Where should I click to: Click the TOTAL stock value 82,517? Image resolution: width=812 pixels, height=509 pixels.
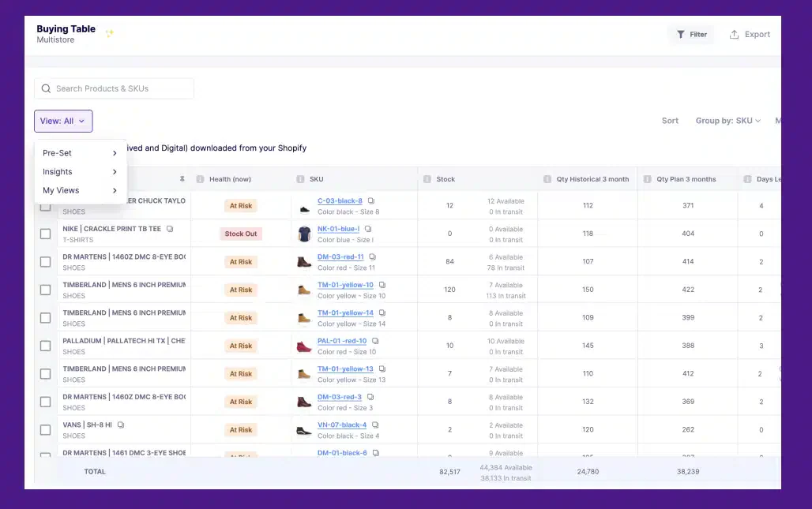pyautogui.click(x=449, y=472)
